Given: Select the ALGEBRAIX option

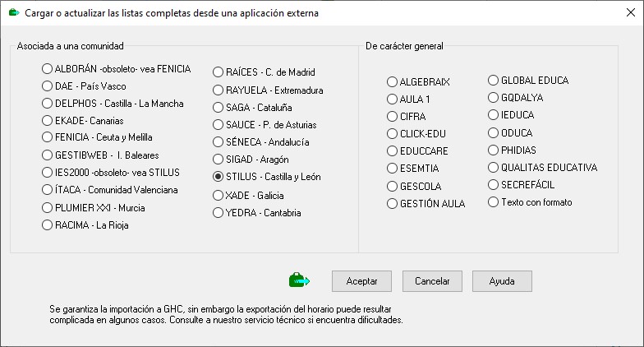Looking at the screenshot, I should click(418, 82).
